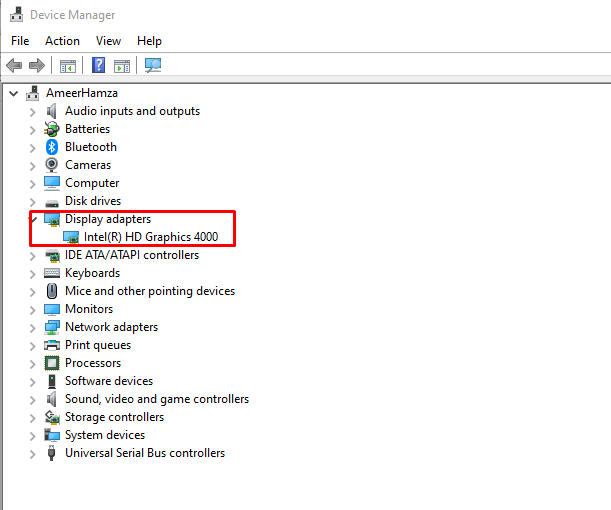Click the Sound, video and game controllers icon
This screenshot has width=611, height=510.
tap(51, 399)
